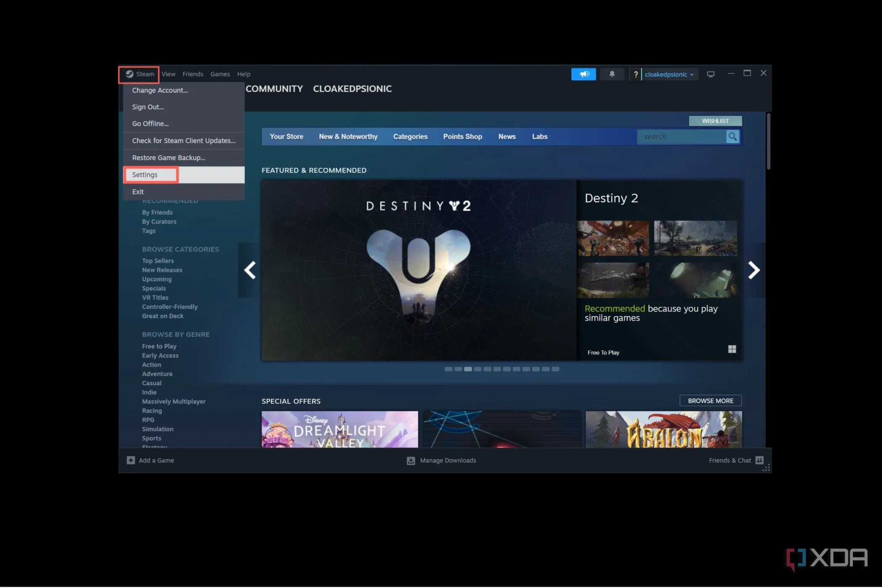View first Destiny 2 screenshot thumbnail
This screenshot has height=588, width=882.
[613, 238]
